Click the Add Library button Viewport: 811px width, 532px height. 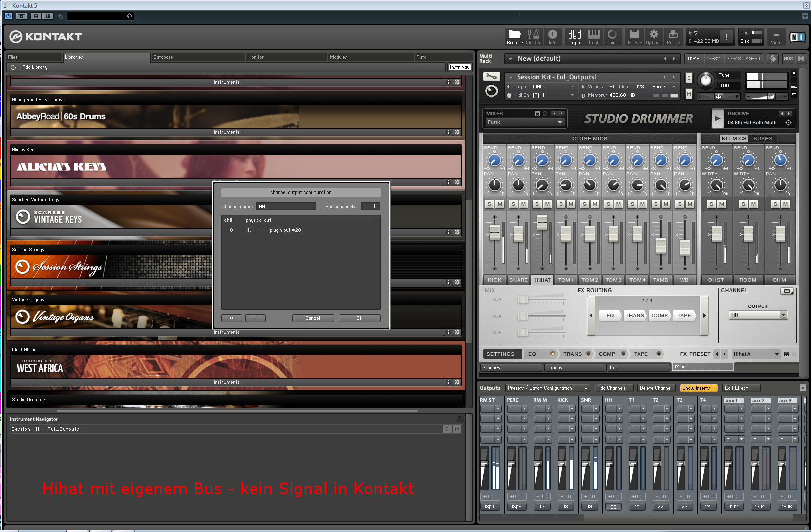pyautogui.click(x=35, y=67)
